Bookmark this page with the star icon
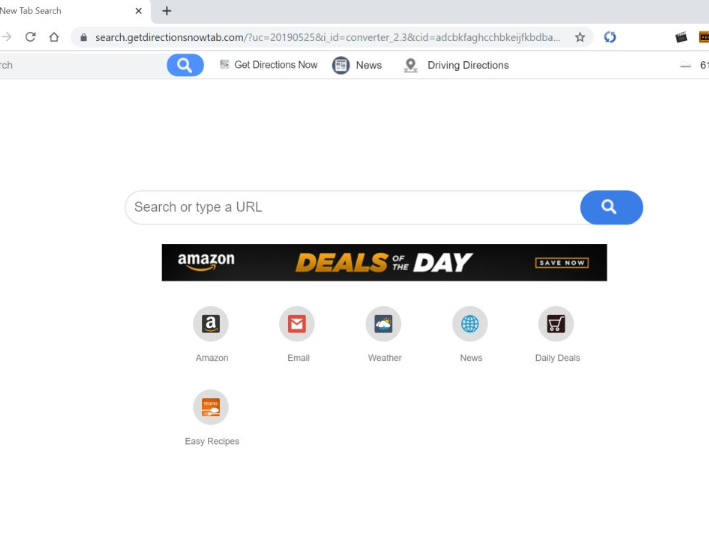This screenshot has width=709, height=553. [x=580, y=37]
